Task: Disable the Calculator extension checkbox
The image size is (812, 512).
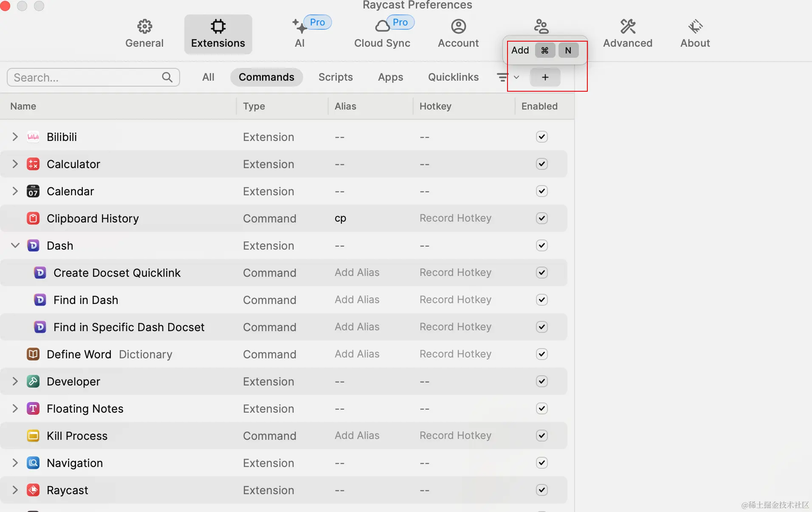Action: tap(542, 164)
